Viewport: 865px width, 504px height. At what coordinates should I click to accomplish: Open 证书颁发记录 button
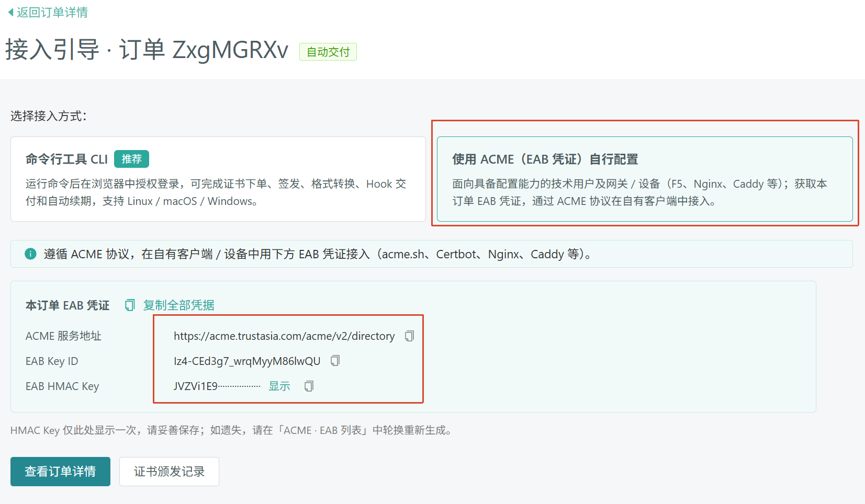point(169,472)
